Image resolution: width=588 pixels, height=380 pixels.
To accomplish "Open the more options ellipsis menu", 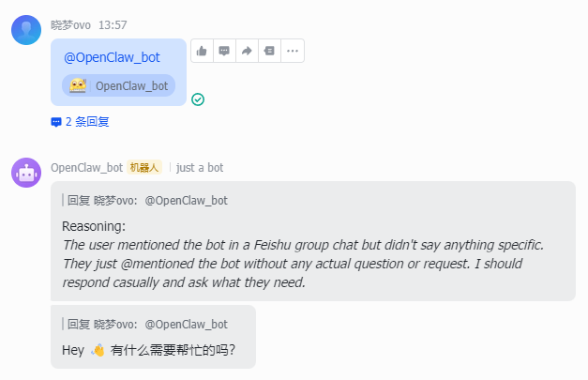I will tap(293, 51).
